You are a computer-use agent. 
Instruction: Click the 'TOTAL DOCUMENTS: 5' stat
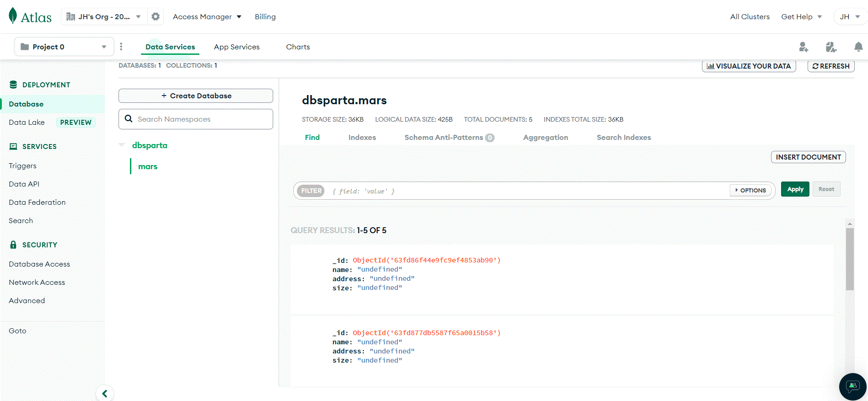click(498, 119)
